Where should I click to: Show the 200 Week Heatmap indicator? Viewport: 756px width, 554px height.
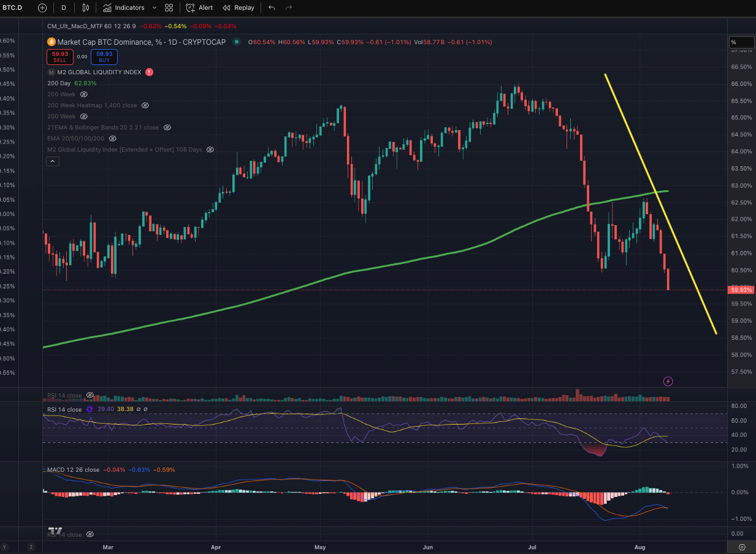[145, 106]
